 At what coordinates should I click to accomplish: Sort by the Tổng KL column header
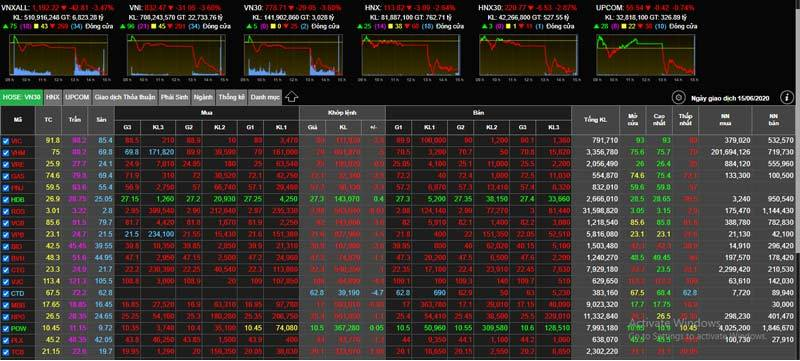tap(595, 120)
